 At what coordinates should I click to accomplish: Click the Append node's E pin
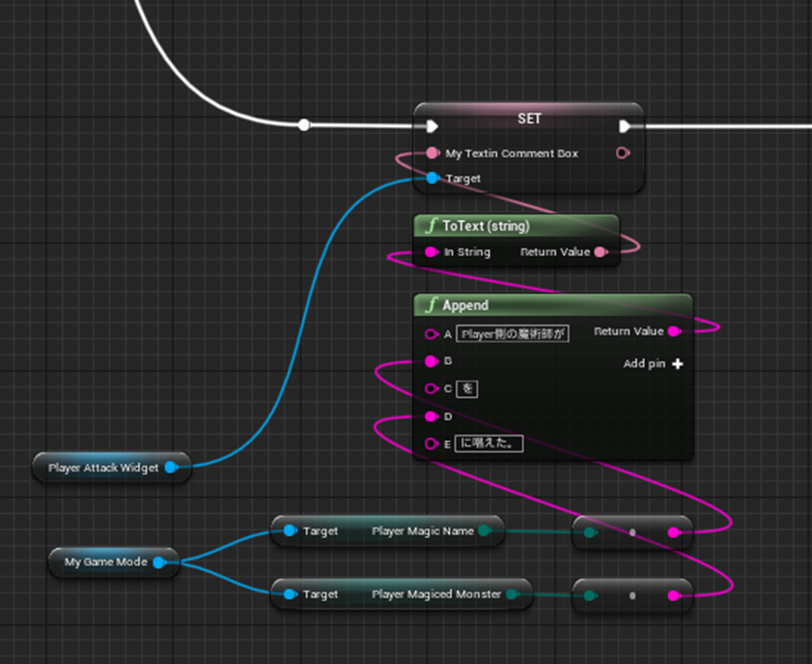point(431,444)
